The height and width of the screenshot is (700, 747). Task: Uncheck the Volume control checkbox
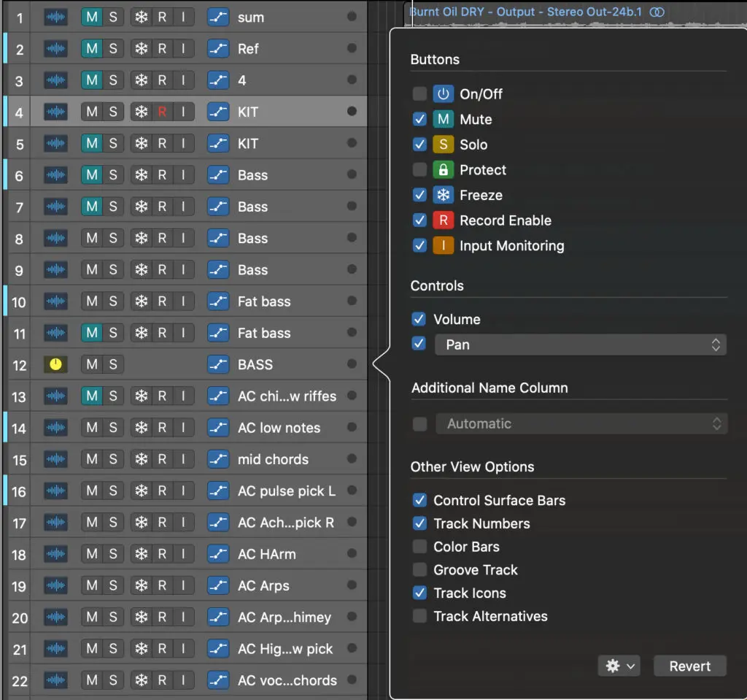[419, 319]
